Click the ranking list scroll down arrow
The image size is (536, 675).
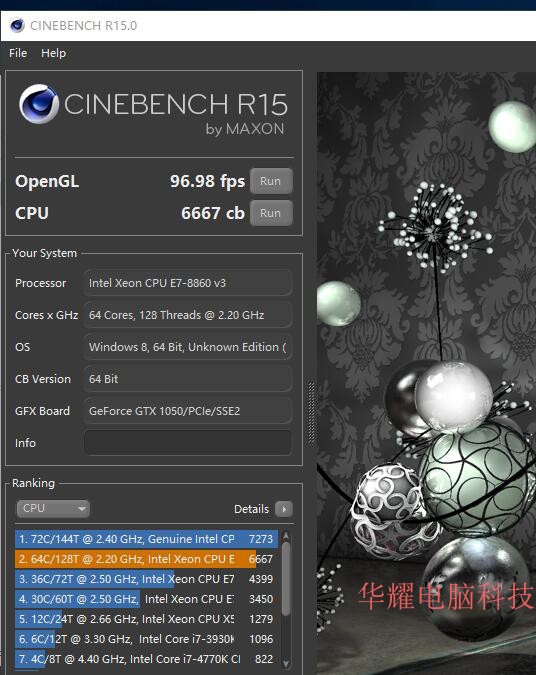[285, 664]
